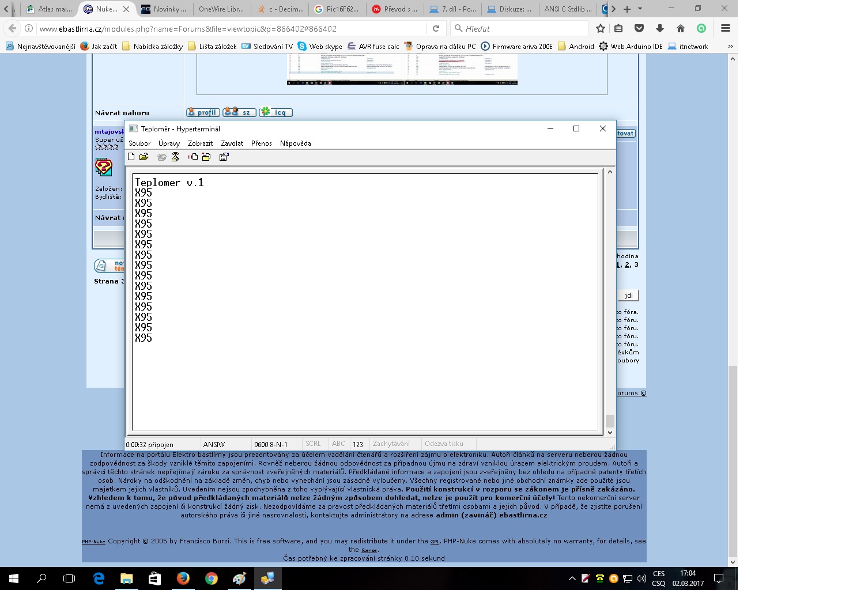
Task: Show more bookmarks with the overflow chevron
Action: click(x=730, y=46)
